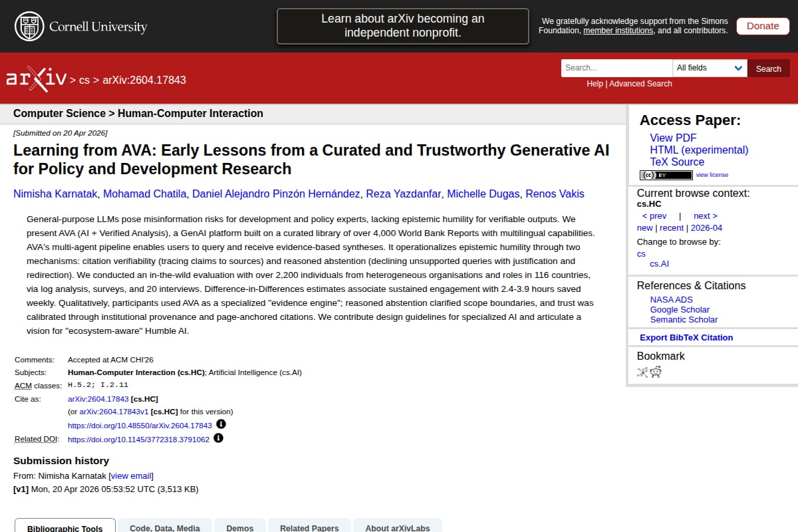Select the 'Accepted at ACM CHI'26' comment
Screen dimensions: 798x532
(110, 360)
